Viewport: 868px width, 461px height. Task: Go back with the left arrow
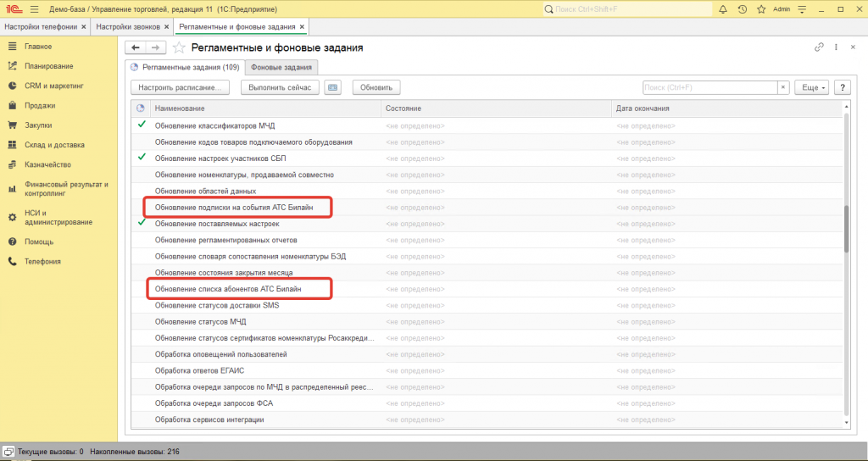pos(135,47)
